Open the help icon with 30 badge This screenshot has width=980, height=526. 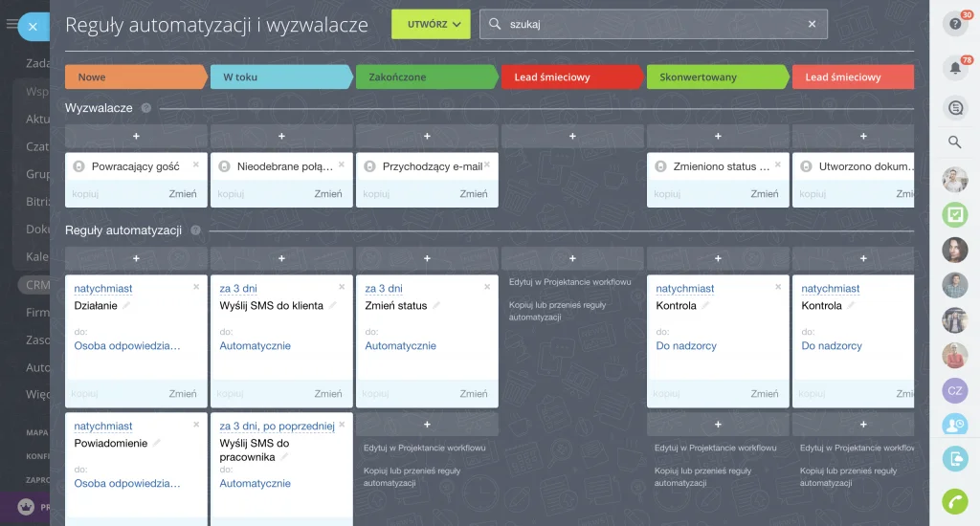click(x=954, y=25)
